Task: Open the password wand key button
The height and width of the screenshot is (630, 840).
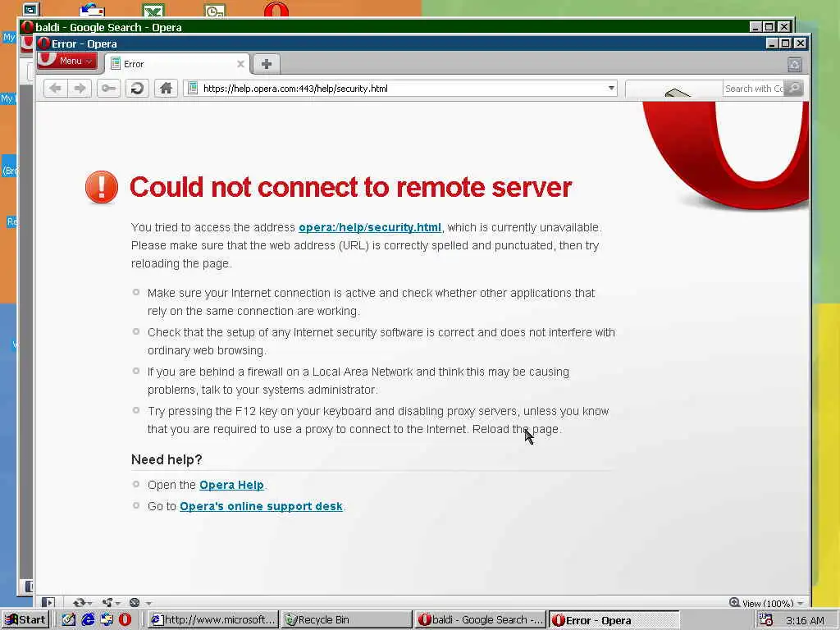Action: click(x=109, y=89)
